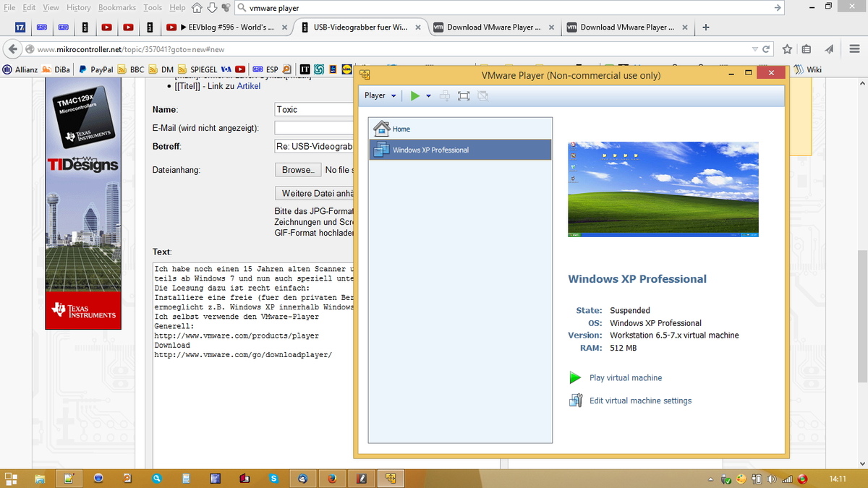868x488 pixels.
Task: Open a new Firefox tab with plus button
Action: click(x=706, y=27)
